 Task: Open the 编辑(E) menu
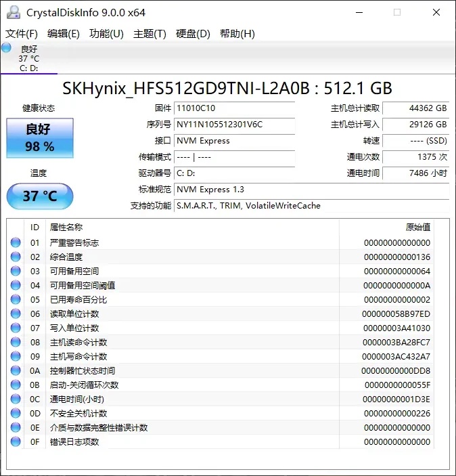click(64, 34)
